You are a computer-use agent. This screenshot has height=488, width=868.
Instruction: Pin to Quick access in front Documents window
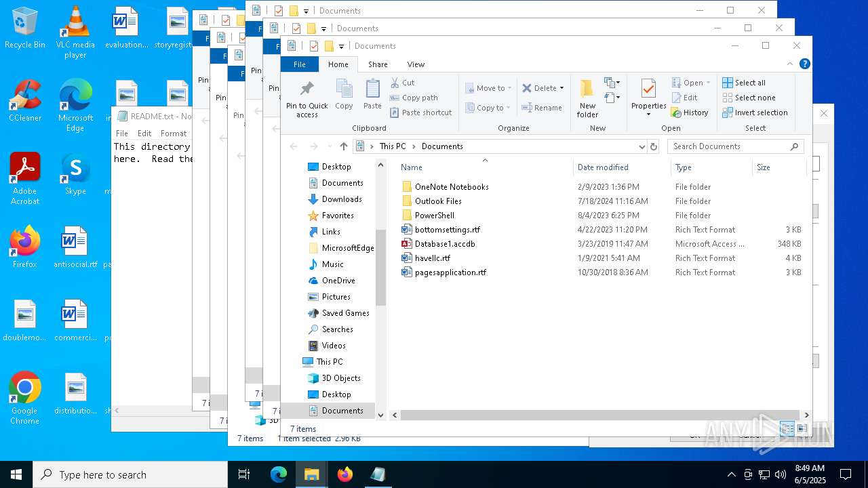(307, 99)
